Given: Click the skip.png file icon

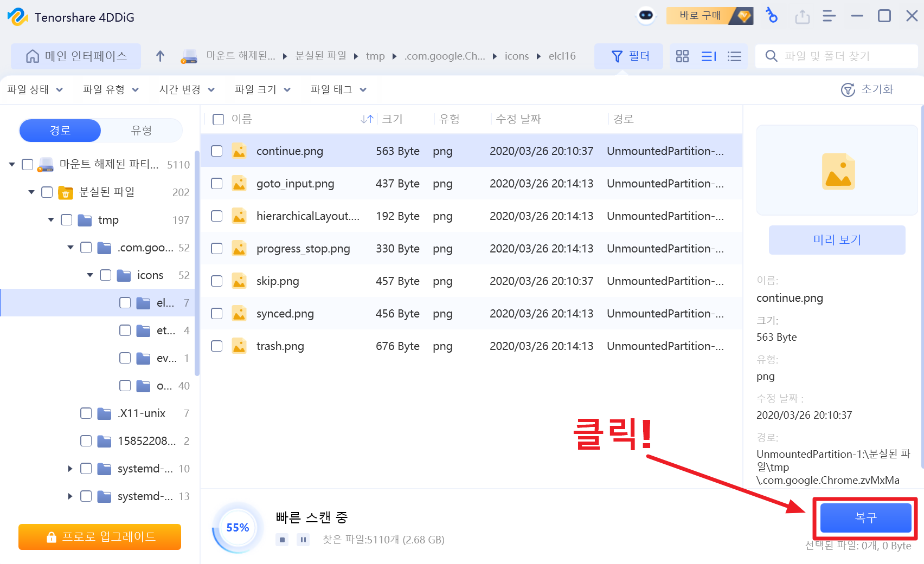Looking at the screenshot, I should pyautogui.click(x=239, y=281).
